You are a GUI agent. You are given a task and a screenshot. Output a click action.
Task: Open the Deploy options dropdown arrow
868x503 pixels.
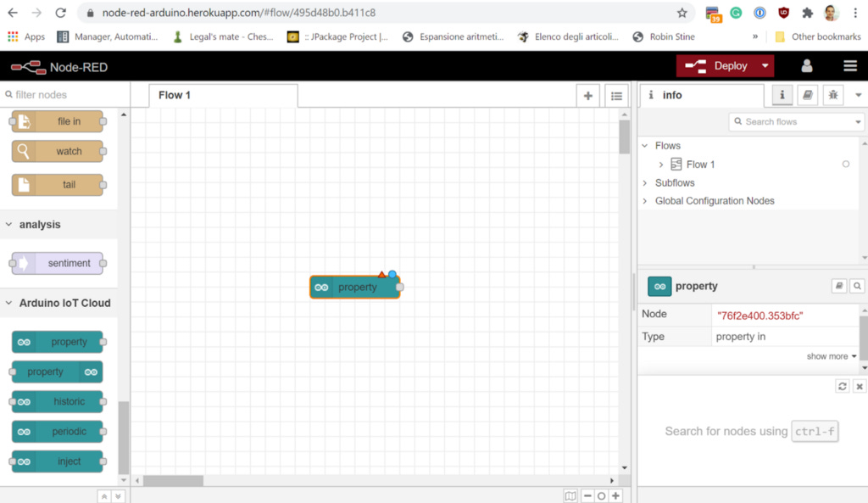pyautogui.click(x=765, y=66)
